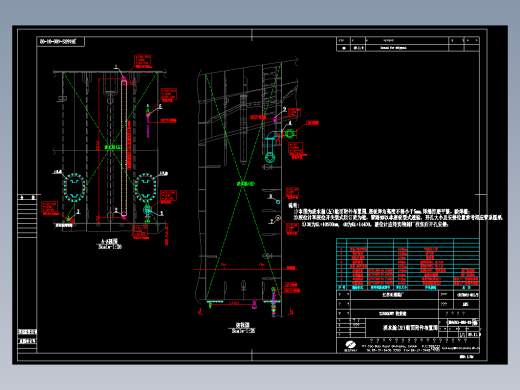The width and height of the screenshot is (520, 390).
Task: Click the magenta fitting atop the vertical pipe
Action: pyautogui.click(x=124, y=80)
